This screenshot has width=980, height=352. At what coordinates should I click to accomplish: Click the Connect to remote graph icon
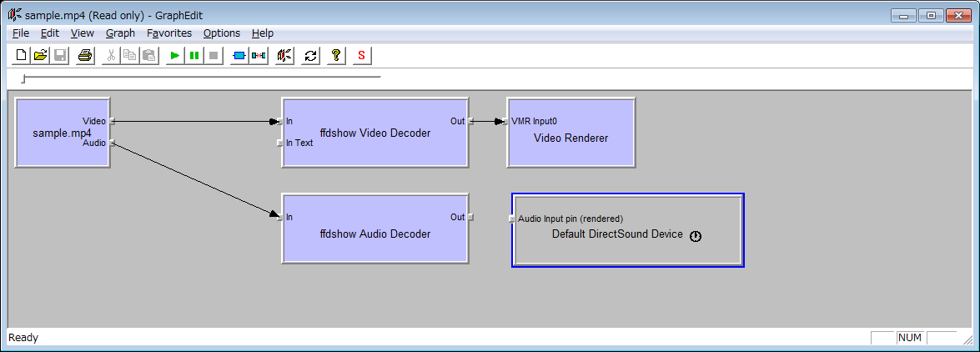(x=284, y=56)
